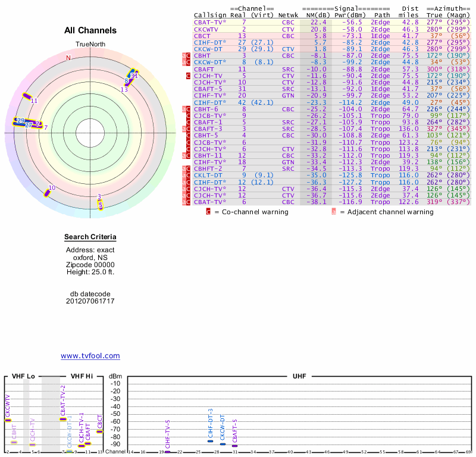Select the channel 11 marker on radar plot
The image size is (476, 457).
tap(27, 96)
